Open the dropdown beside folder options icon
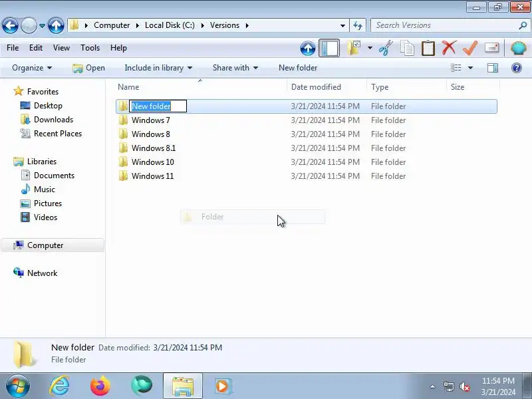532x399 pixels. point(370,48)
